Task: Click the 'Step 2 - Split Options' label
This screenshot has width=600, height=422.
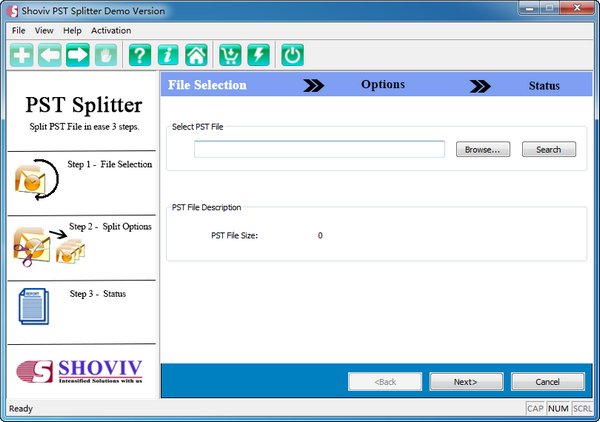Action: pos(110,226)
